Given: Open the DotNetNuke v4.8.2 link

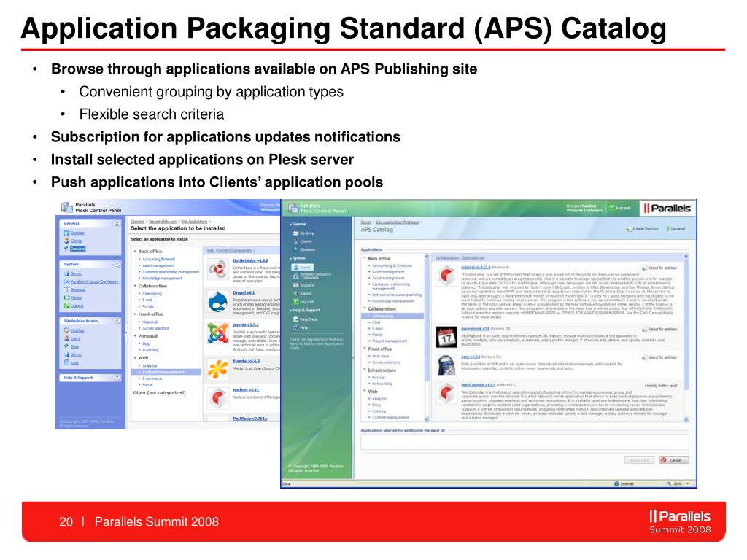Looking at the screenshot, I should tap(251, 260).
